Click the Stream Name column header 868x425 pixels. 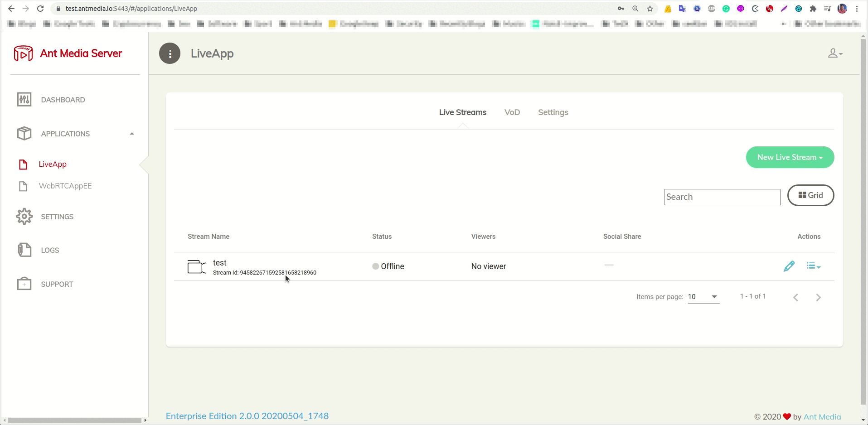click(209, 237)
